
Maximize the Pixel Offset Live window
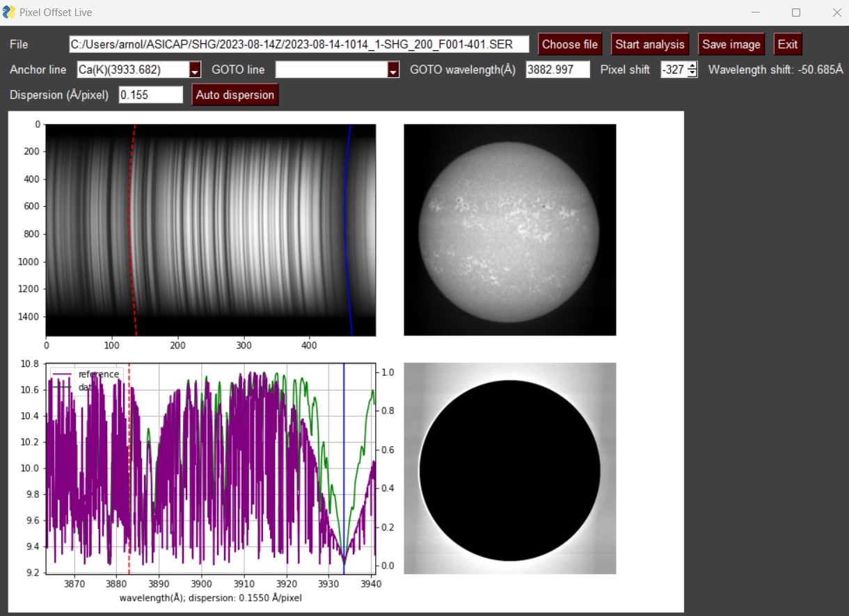pos(796,13)
